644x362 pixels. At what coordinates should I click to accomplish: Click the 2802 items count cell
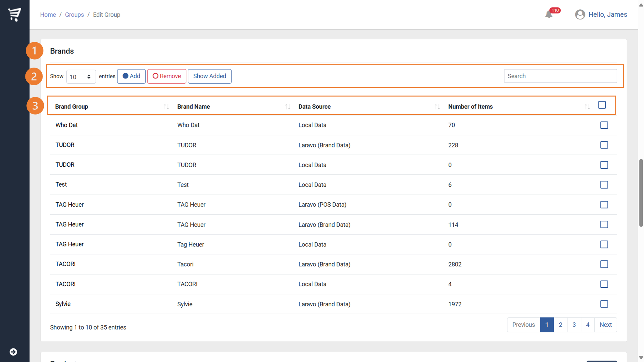455,265
